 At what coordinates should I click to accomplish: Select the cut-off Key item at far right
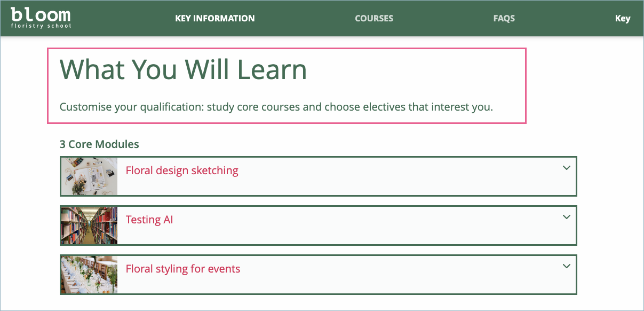click(622, 18)
